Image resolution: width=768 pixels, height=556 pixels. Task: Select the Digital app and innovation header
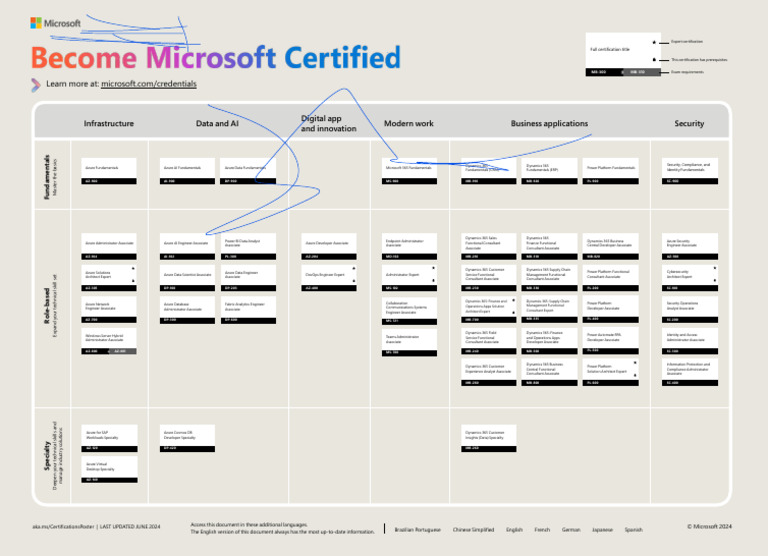pos(328,123)
